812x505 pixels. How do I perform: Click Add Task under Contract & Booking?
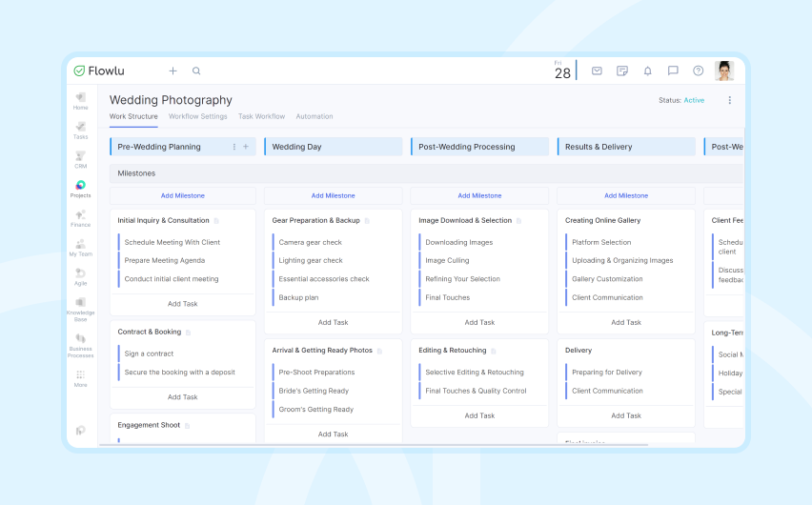click(182, 397)
